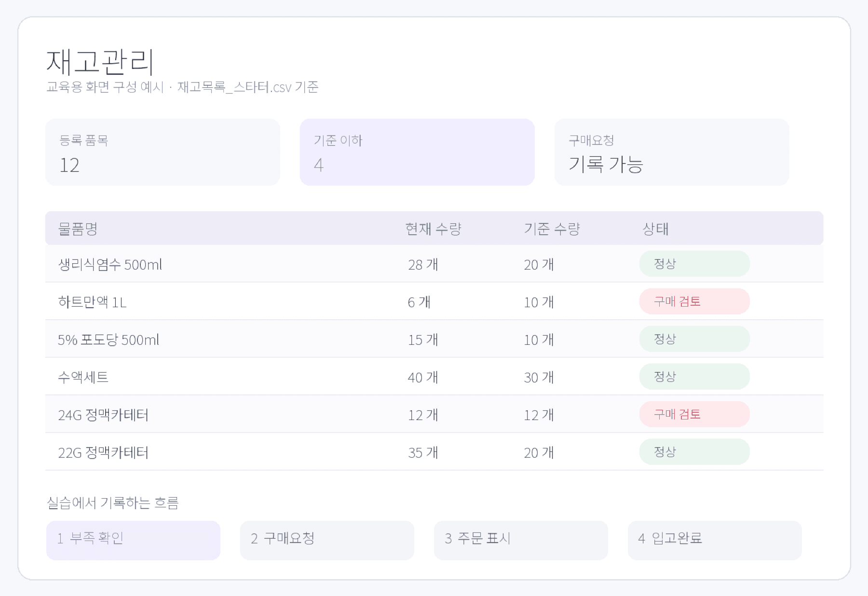Click current quantity 28 개
Image resolution: width=868 pixels, height=596 pixels.
click(x=423, y=264)
